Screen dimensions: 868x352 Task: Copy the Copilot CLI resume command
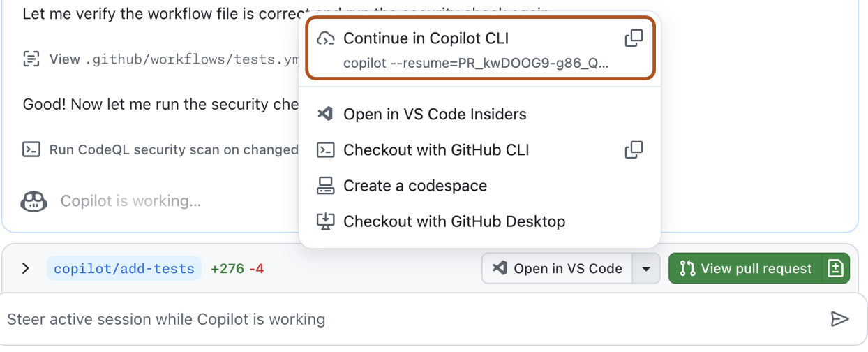click(634, 38)
